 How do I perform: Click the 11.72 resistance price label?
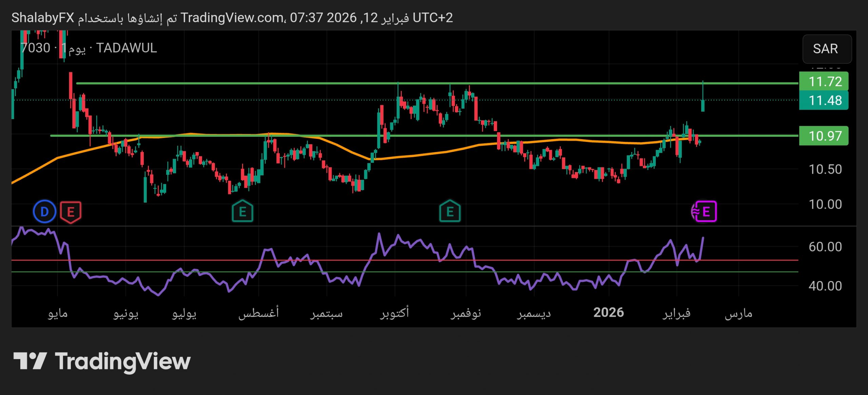(823, 81)
